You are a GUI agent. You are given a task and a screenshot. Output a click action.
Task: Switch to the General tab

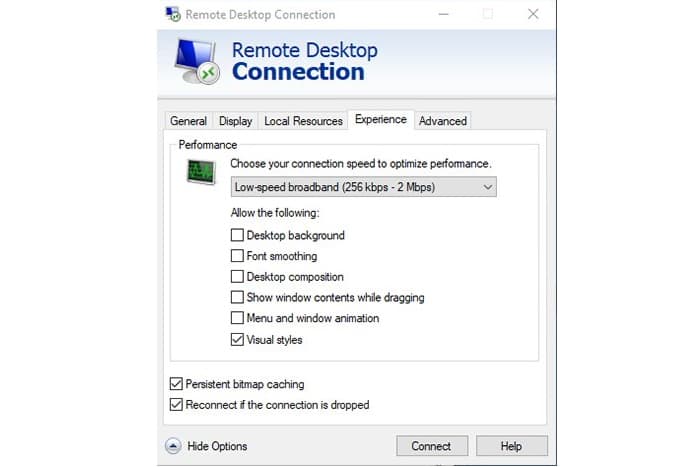tap(188, 121)
